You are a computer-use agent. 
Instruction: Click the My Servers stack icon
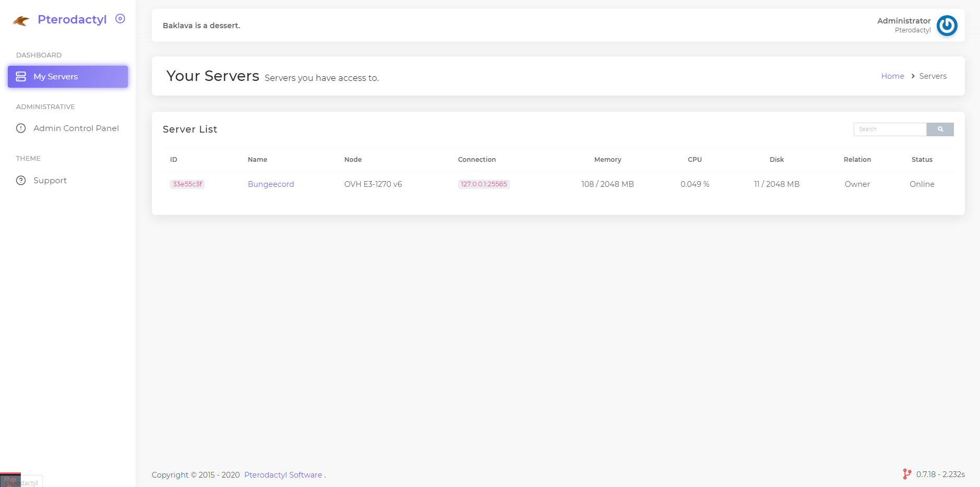21,77
